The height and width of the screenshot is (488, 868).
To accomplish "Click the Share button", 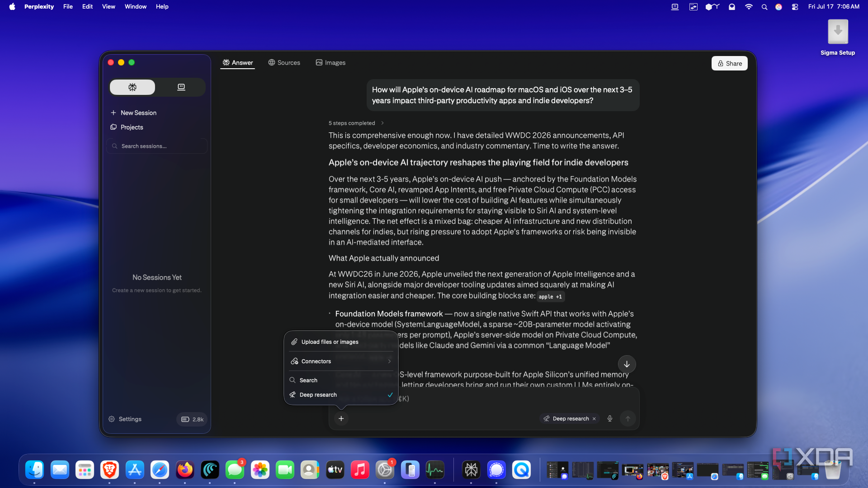I will (x=730, y=64).
